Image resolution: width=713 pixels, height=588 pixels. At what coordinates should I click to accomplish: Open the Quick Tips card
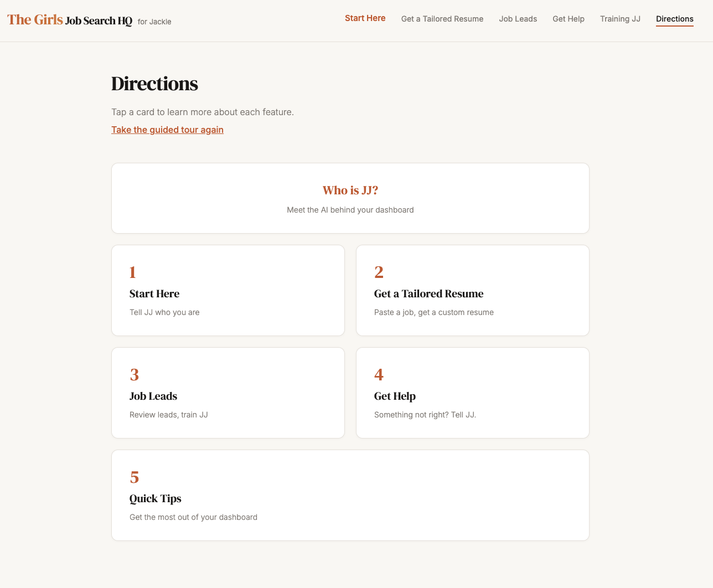350,495
